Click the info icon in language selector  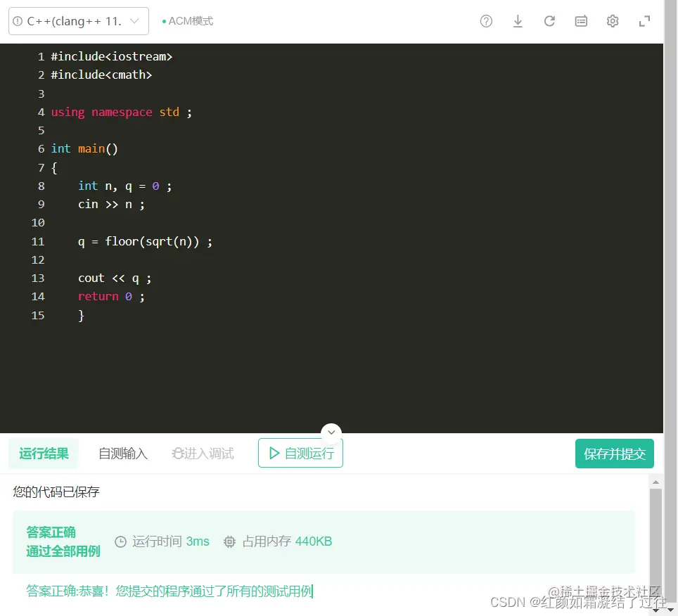click(x=18, y=21)
